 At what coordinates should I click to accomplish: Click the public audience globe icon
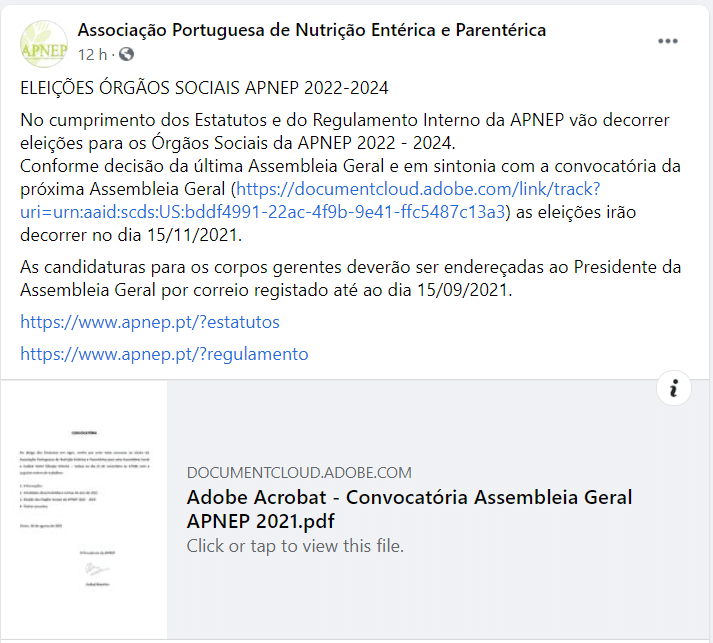126,54
